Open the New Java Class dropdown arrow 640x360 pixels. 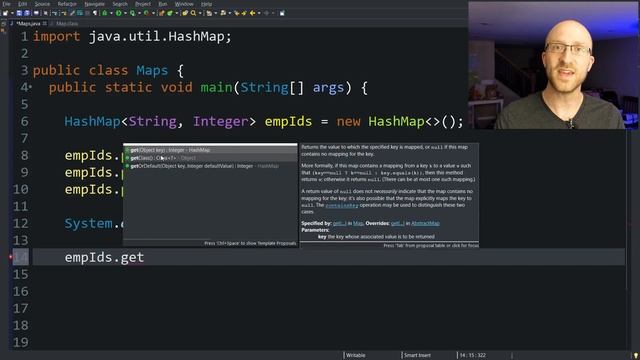(x=176, y=13)
